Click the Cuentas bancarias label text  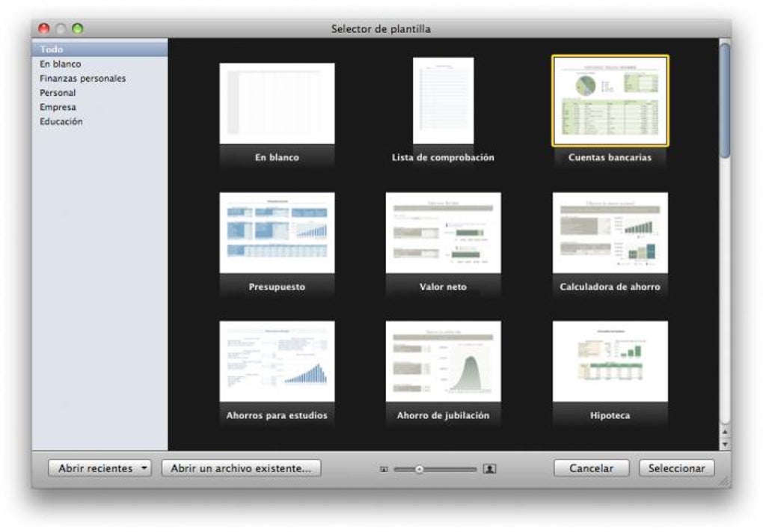point(610,157)
